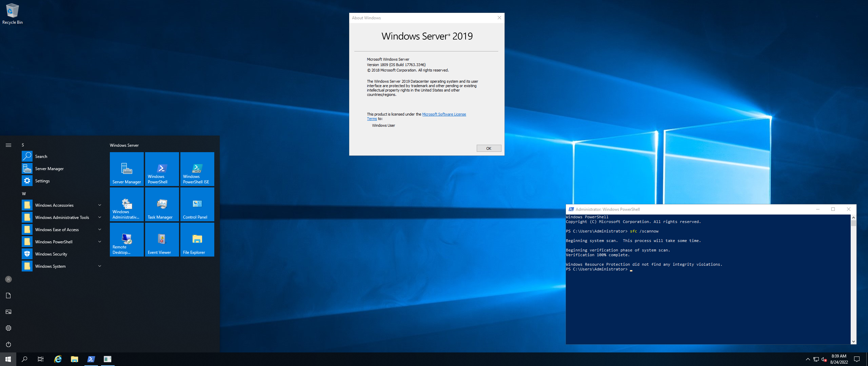Viewport: 868px width, 366px height.
Task: Open the user account icon in Start
Action: (x=8, y=279)
